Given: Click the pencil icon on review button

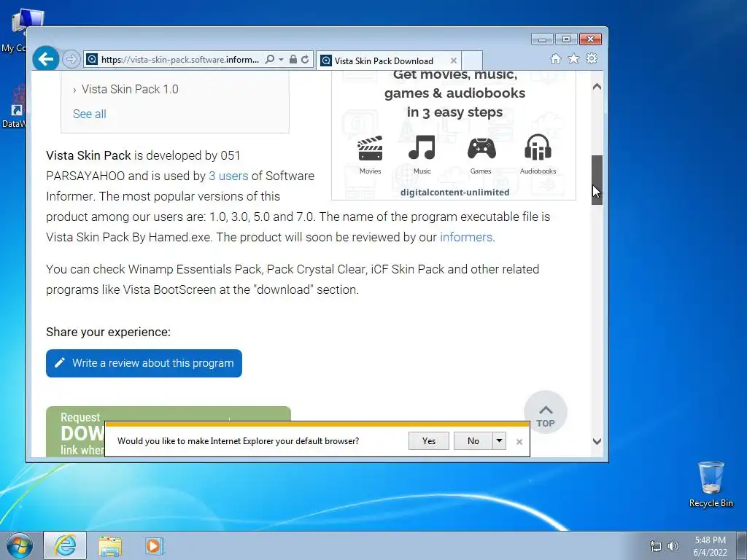Looking at the screenshot, I should click(x=60, y=363).
